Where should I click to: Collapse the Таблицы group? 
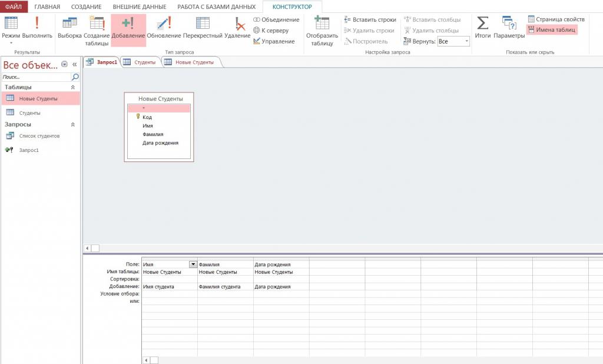pos(72,87)
